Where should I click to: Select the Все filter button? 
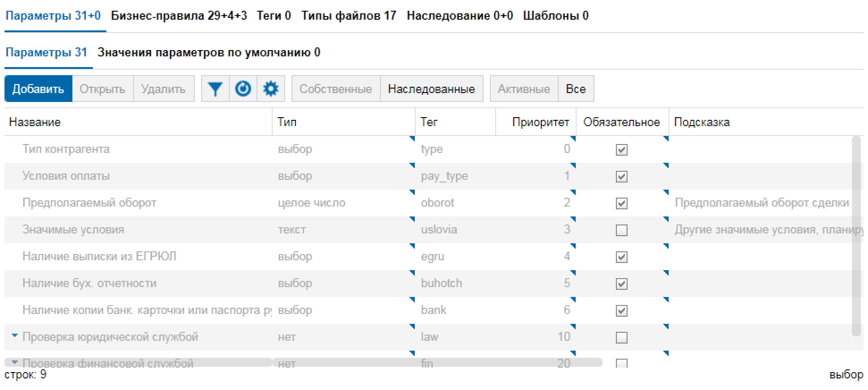point(576,89)
